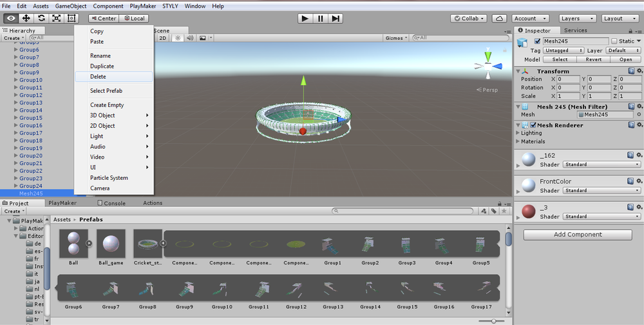Open the Gizmos dropdown

tap(396, 38)
